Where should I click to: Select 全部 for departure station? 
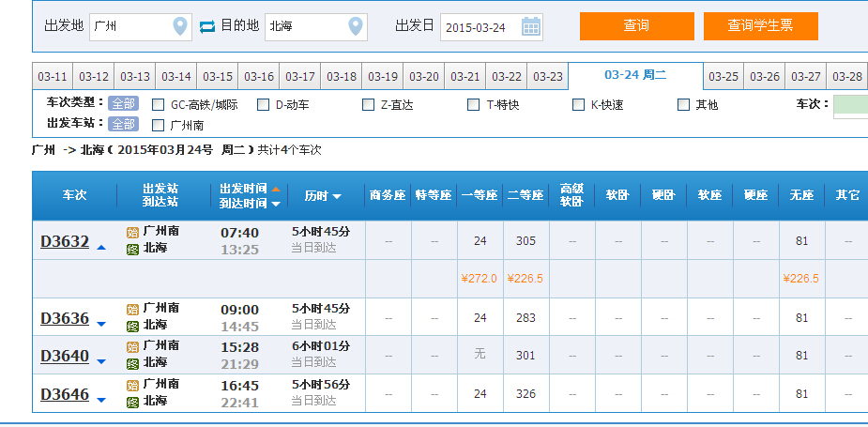(x=123, y=124)
